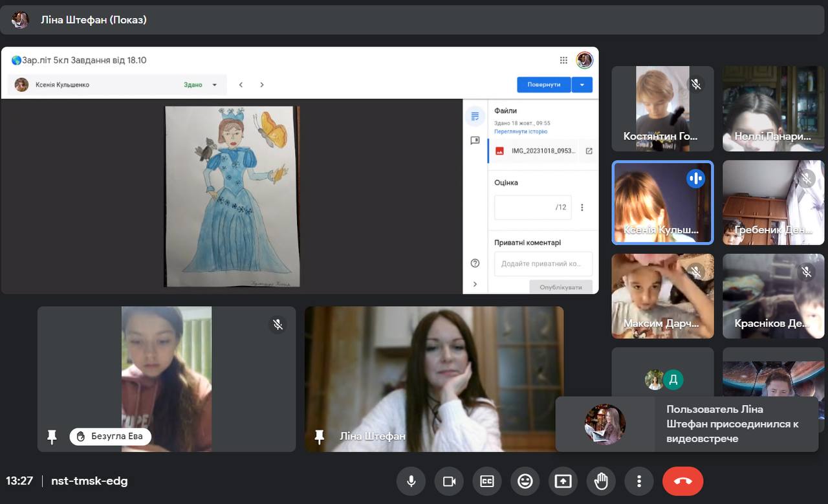
Task: Toggle the microphone in the bottom call bar
Action: (411, 481)
